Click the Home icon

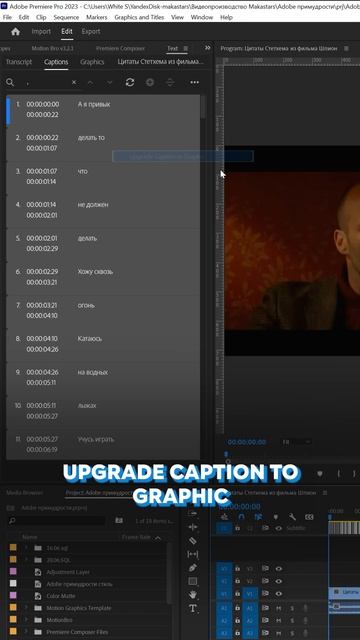point(16,31)
